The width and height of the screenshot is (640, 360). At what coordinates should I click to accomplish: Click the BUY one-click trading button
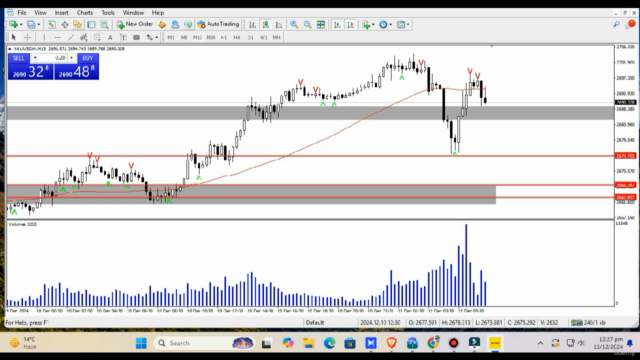88,58
